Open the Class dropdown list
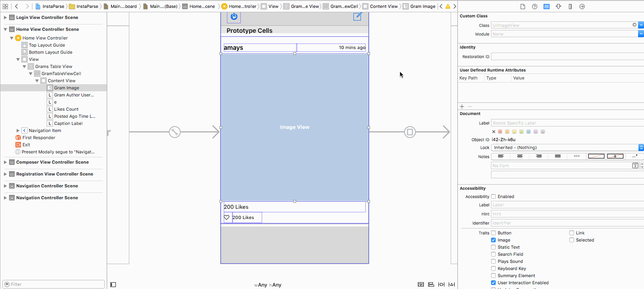This screenshot has width=644, height=289. coord(641,25)
